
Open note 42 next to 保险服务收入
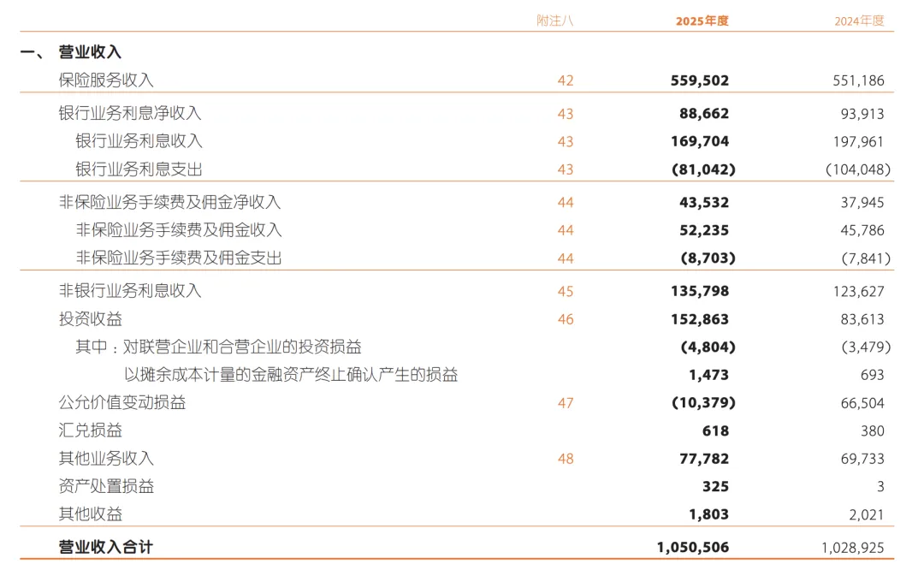[x=566, y=80]
